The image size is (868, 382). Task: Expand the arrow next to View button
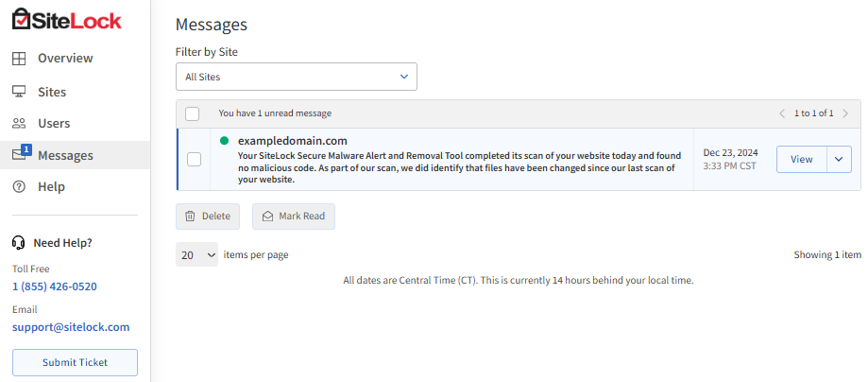tap(839, 159)
